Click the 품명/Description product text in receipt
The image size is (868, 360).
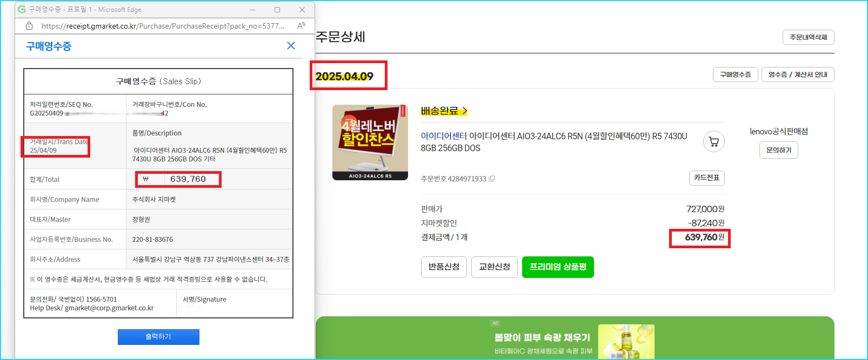(x=210, y=154)
